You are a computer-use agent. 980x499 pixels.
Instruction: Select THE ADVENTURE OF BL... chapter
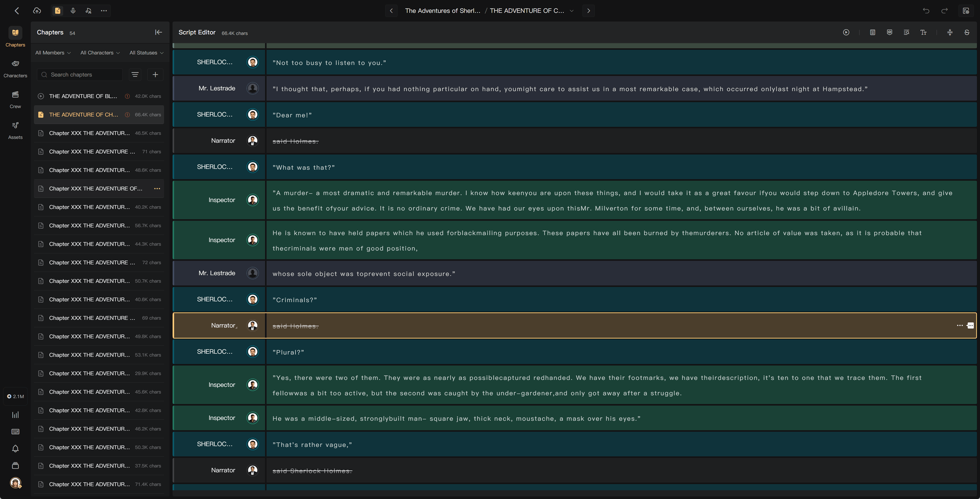coord(99,96)
